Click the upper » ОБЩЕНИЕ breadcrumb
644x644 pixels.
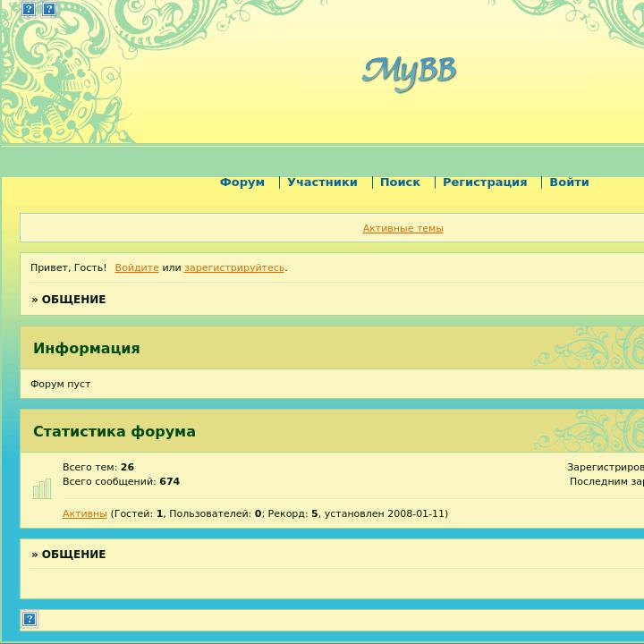[x=69, y=300]
